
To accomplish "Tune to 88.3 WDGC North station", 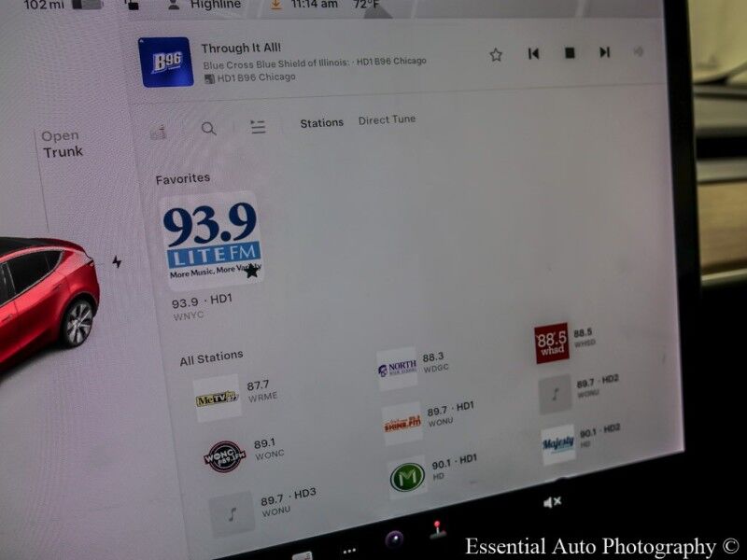I will [398, 367].
